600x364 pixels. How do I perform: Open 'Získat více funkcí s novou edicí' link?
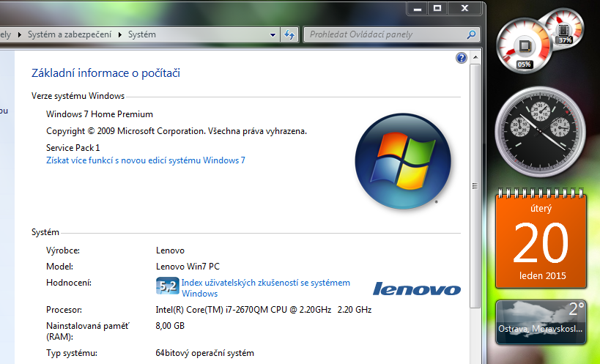point(145,160)
